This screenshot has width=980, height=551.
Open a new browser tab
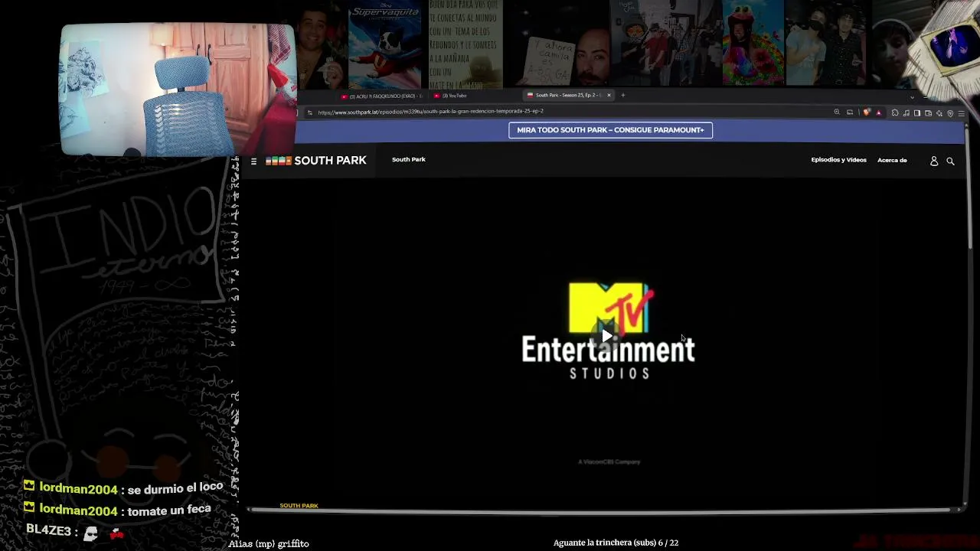[x=623, y=96]
